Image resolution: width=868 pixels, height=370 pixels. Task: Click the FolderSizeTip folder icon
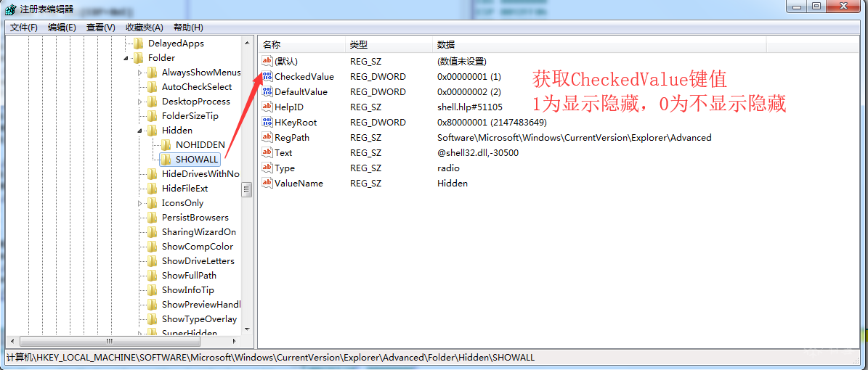click(x=153, y=115)
